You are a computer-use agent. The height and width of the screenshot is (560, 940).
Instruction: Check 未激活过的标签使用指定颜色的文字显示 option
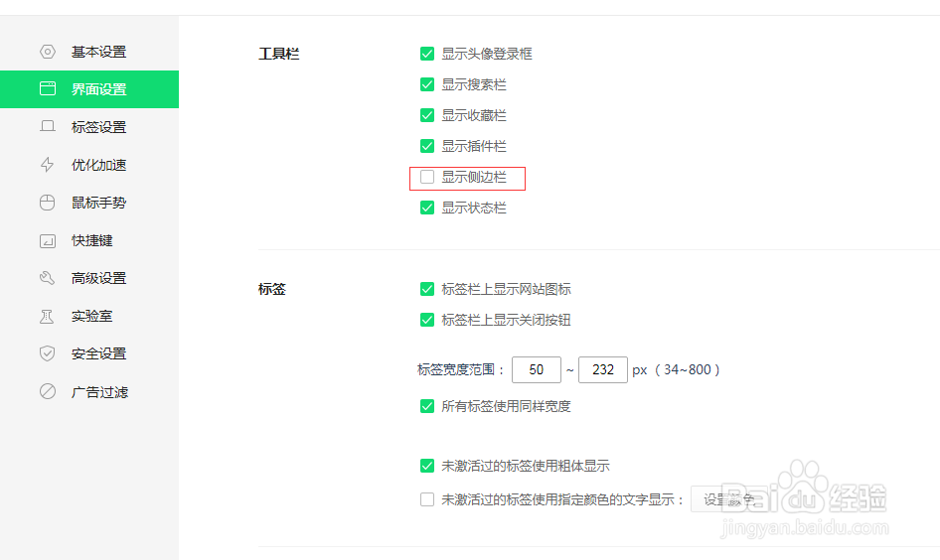point(427,500)
